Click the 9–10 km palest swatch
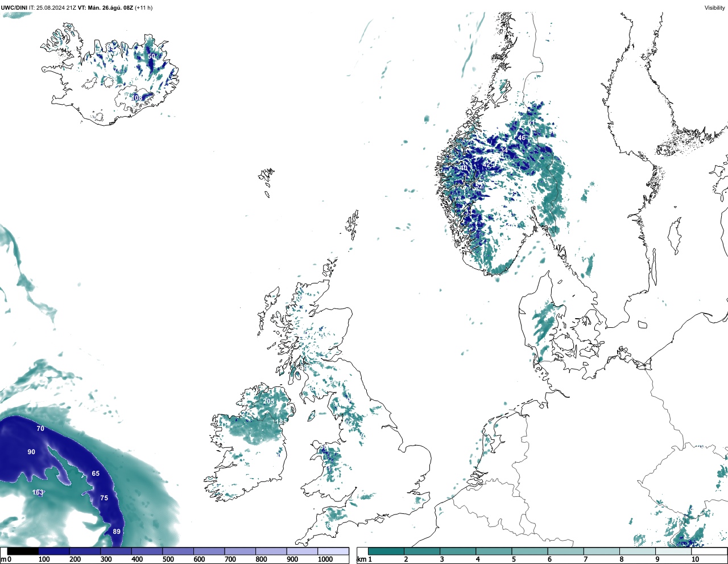 coord(673,551)
